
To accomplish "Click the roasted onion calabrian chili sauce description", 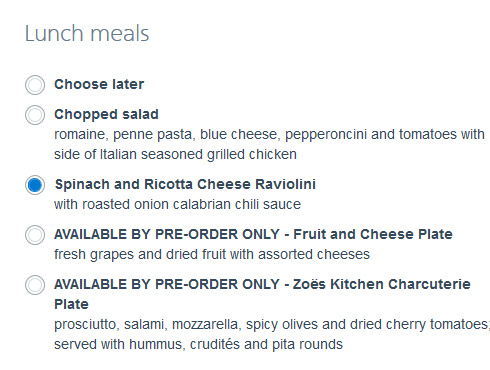I will (177, 204).
